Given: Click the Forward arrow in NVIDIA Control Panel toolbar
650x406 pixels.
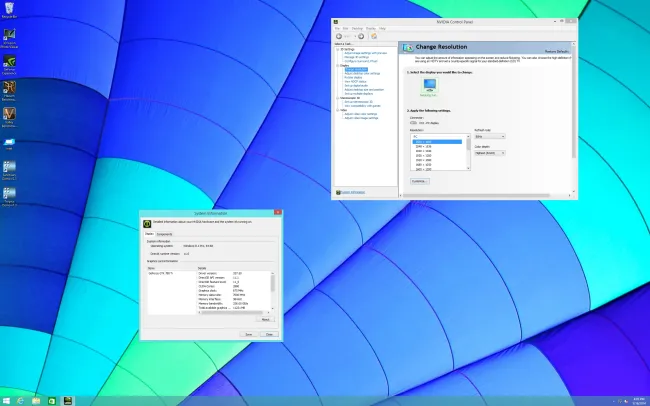Looking at the screenshot, I should pos(361,36).
